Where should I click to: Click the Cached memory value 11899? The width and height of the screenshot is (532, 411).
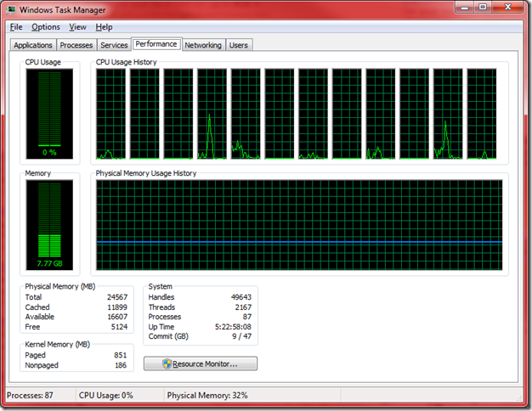[117, 307]
